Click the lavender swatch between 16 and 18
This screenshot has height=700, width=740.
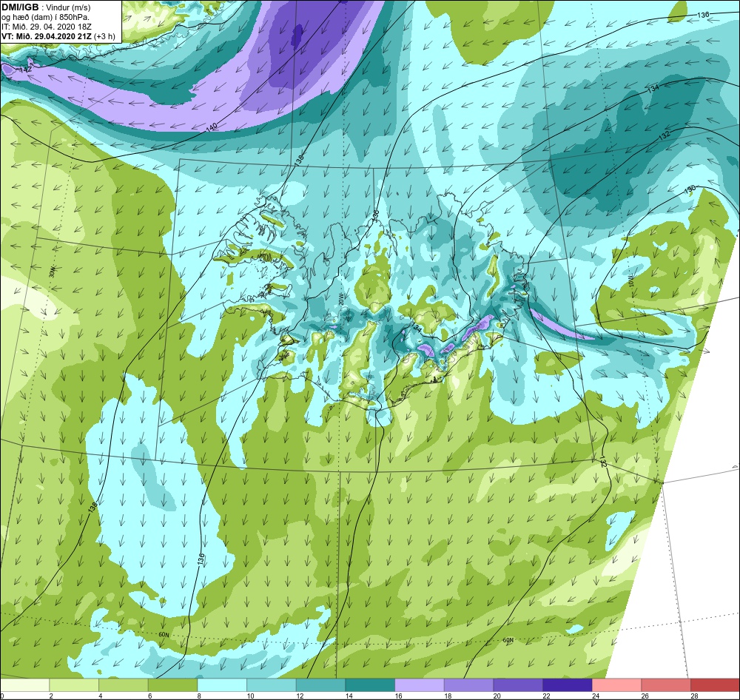[x=419, y=684]
